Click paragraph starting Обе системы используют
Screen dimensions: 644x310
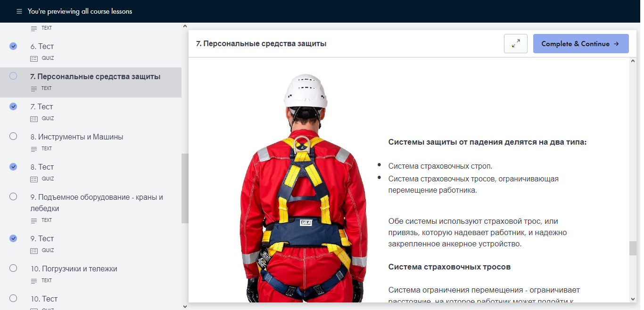click(478, 232)
